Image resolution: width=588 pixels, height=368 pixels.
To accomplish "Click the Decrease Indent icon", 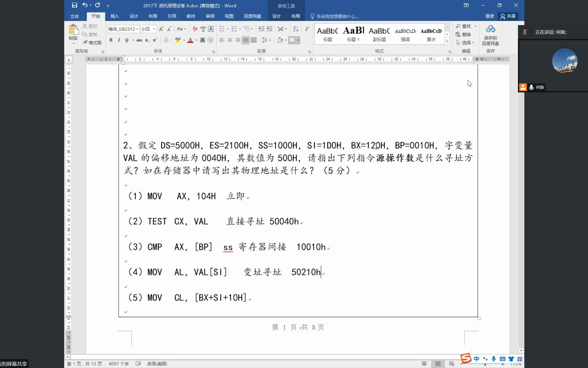I will [261, 29].
